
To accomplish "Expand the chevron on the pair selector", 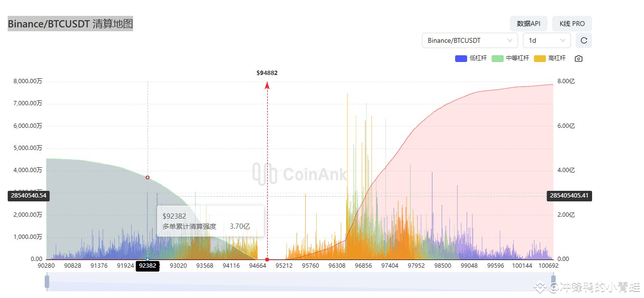I will [511, 40].
